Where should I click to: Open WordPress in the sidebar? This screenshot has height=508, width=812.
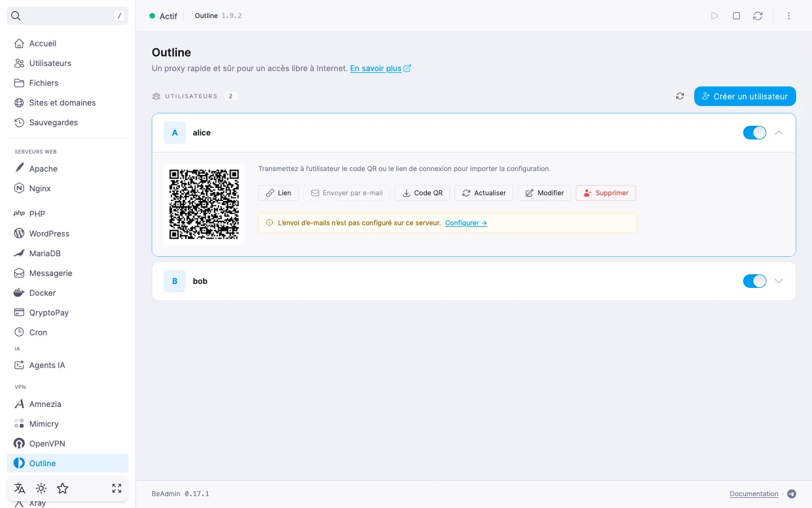[68, 234]
